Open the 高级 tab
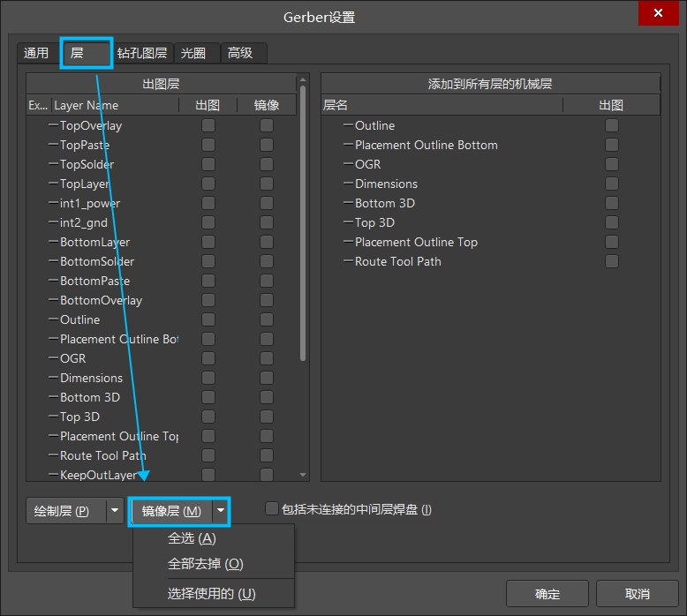 click(240, 53)
